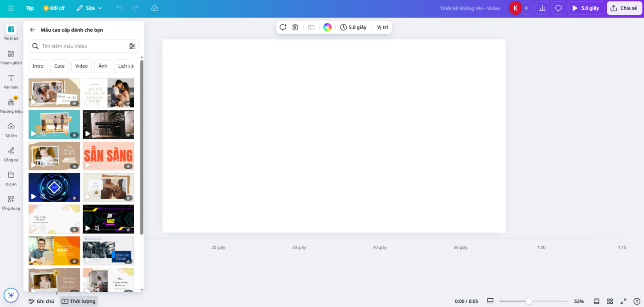Open Tải lên uploads panel
This screenshot has height=307, width=644.
point(11,130)
